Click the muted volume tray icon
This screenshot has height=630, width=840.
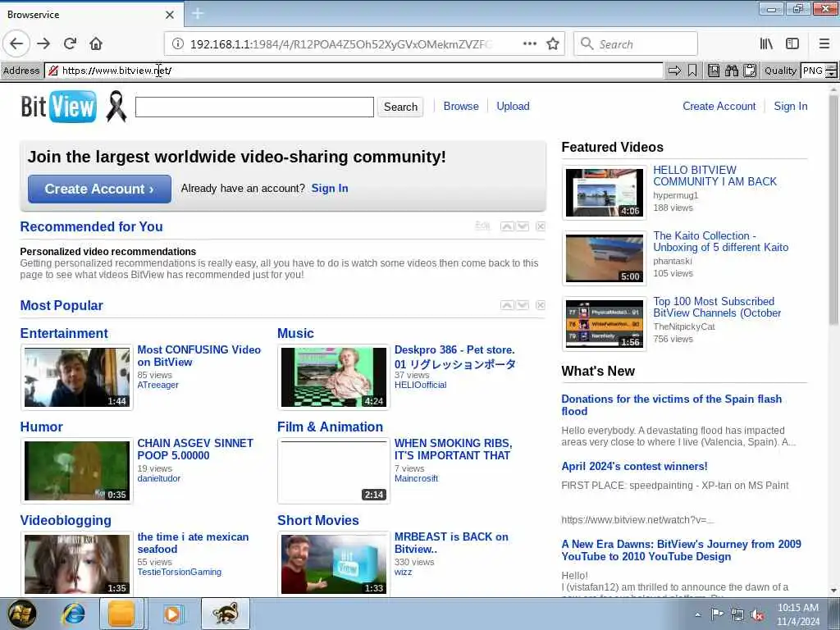tap(757, 615)
